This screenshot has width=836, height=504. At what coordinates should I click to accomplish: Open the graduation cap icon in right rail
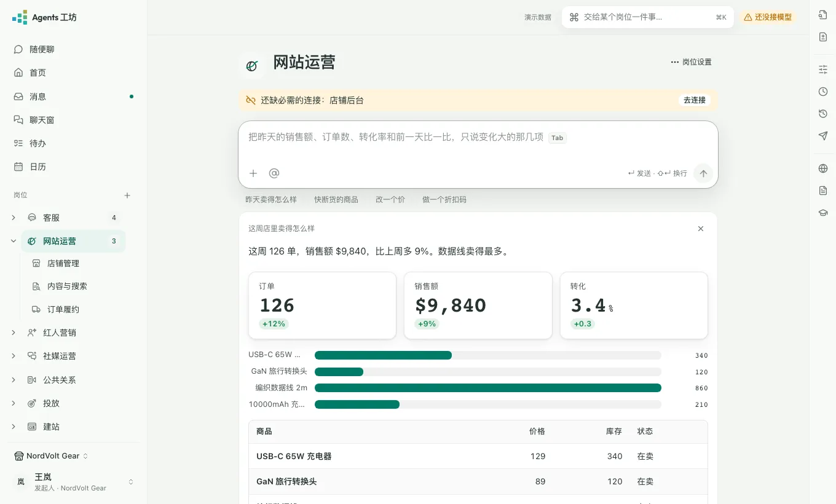[823, 213]
